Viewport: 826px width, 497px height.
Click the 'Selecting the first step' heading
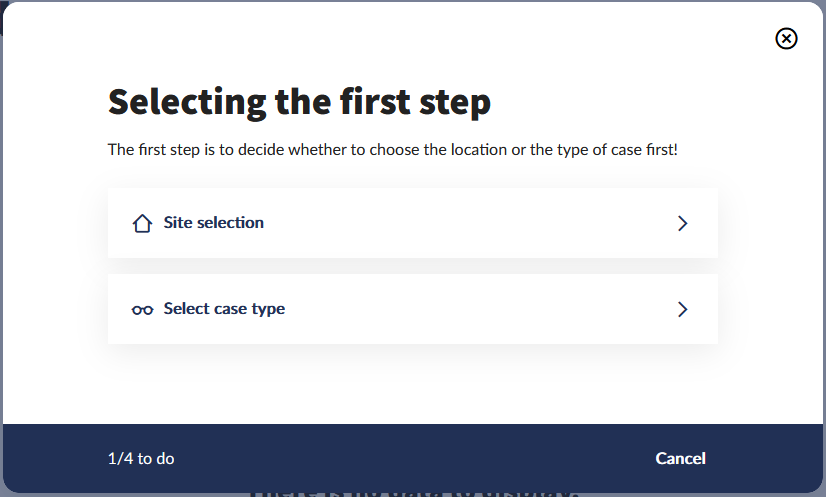[299, 102]
